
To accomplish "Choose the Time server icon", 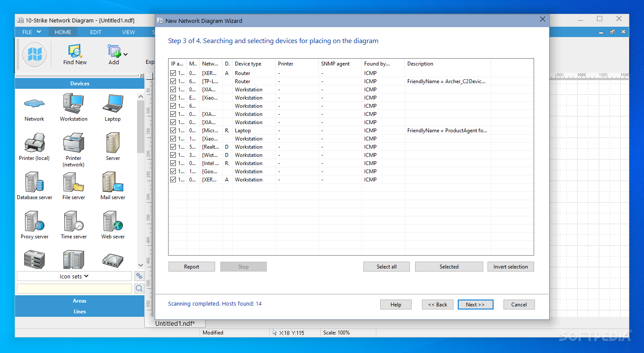I will pyautogui.click(x=73, y=221).
